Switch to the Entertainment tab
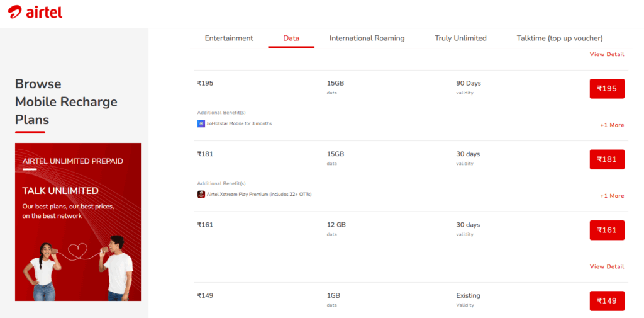The width and height of the screenshot is (644, 318). tap(229, 38)
